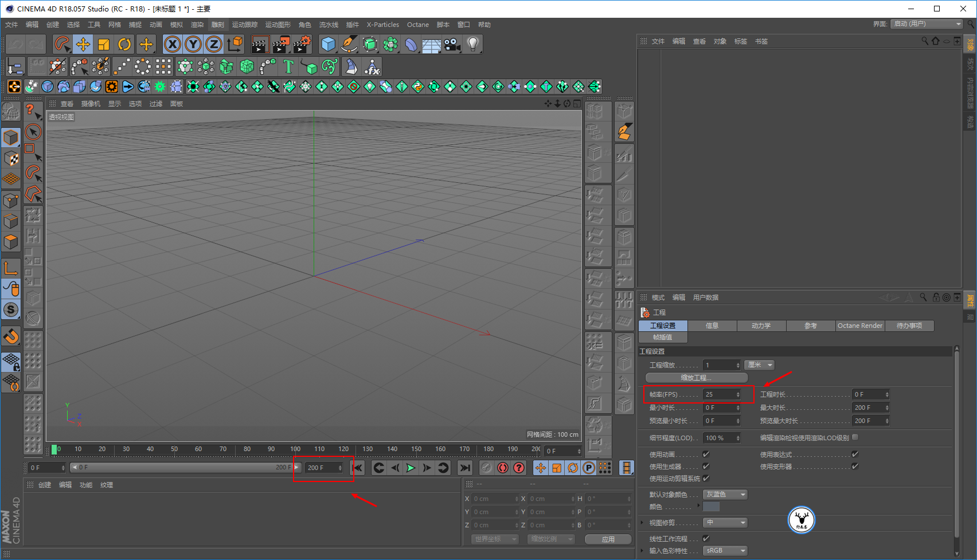
Task: Toggle X axis lock
Action: (x=173, y=44)
